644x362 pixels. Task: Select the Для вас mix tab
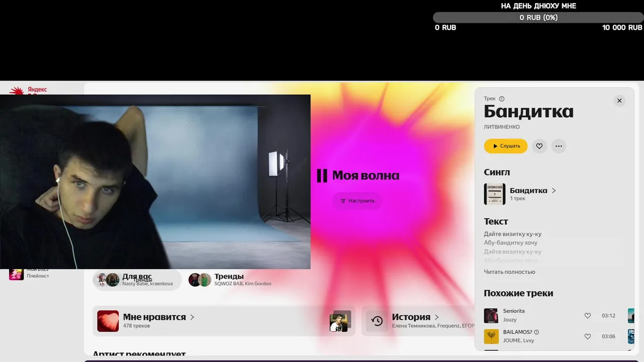137,280
